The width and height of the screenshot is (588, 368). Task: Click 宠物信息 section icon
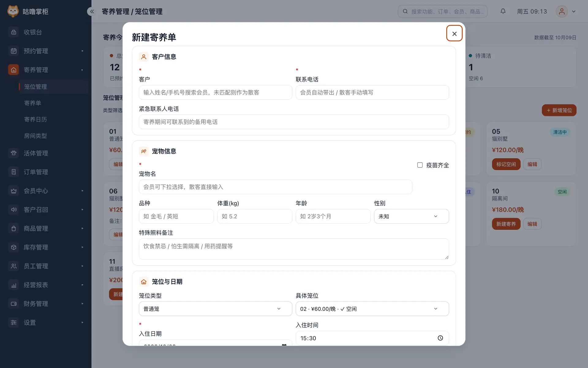[x=144, y=151]
